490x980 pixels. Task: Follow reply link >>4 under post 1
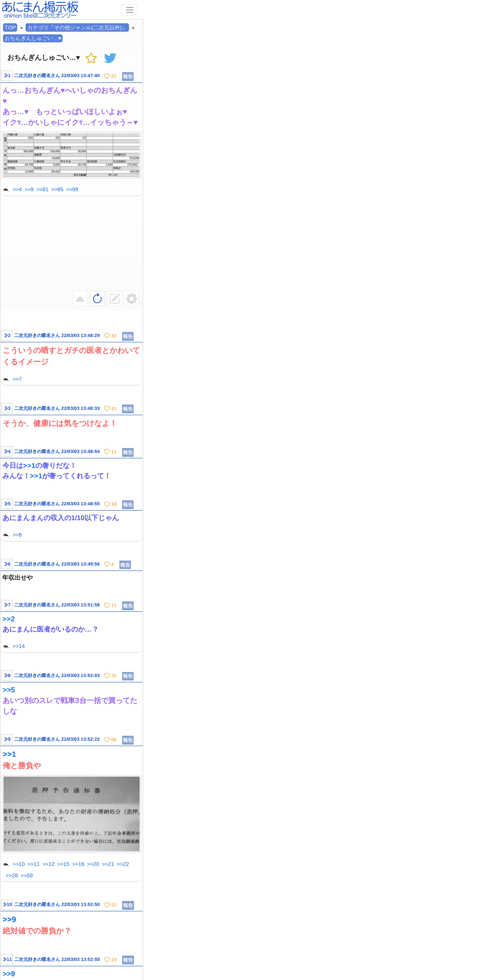click(x=17, y=189)
